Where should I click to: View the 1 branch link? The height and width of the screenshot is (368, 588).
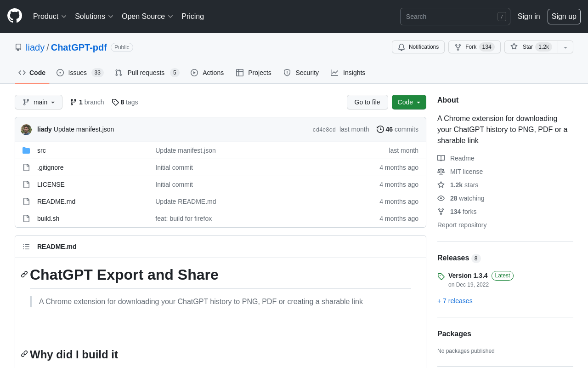tap(87, 102)
